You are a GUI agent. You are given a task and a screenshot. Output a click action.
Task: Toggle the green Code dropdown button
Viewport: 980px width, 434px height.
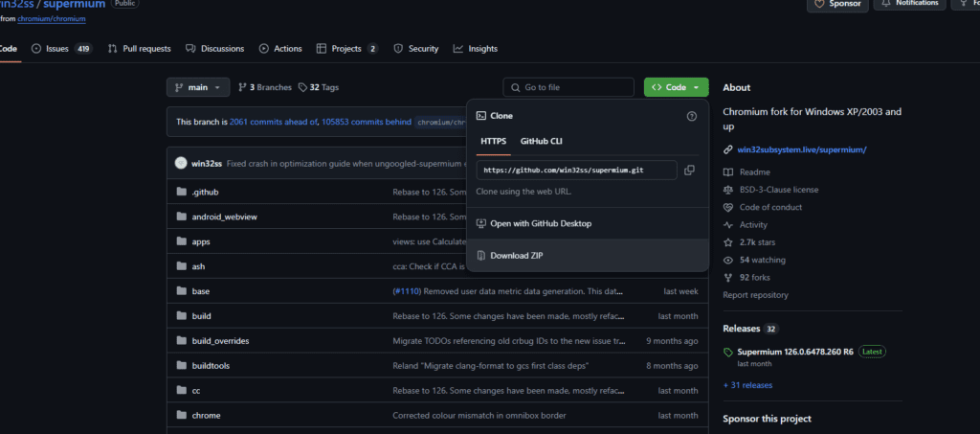tap(676, 87)
